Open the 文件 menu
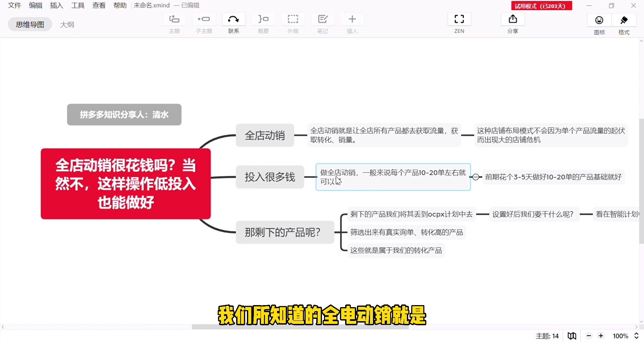Viewport: 644px width, 342px height. [x=14, y=5]
